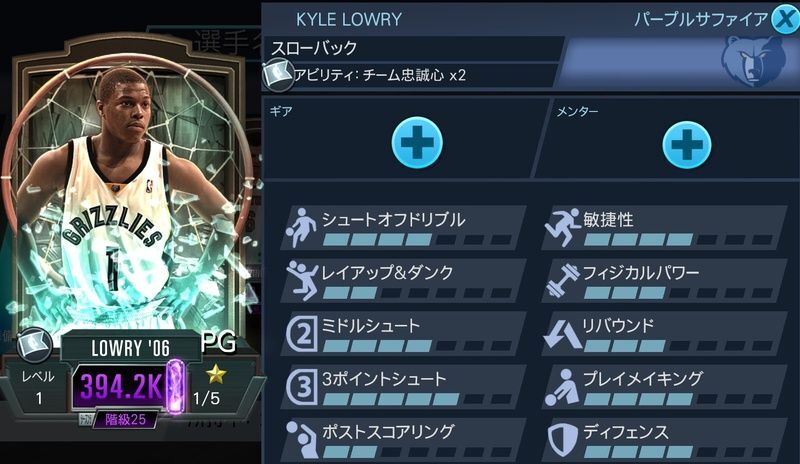The width and height of the screenshot is (800, 464).
Task: Tap the ディフェンス shield icon
Action: tap(563, 438)
